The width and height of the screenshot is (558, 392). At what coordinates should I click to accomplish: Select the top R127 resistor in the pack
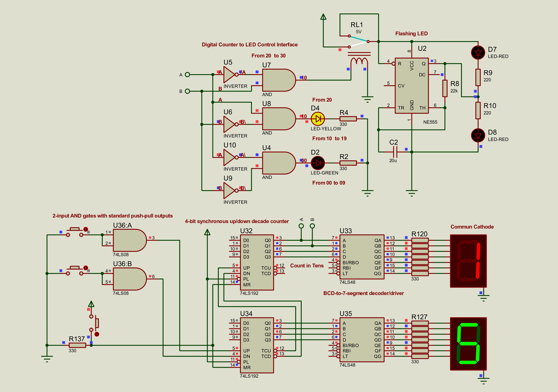click(420, 323)
